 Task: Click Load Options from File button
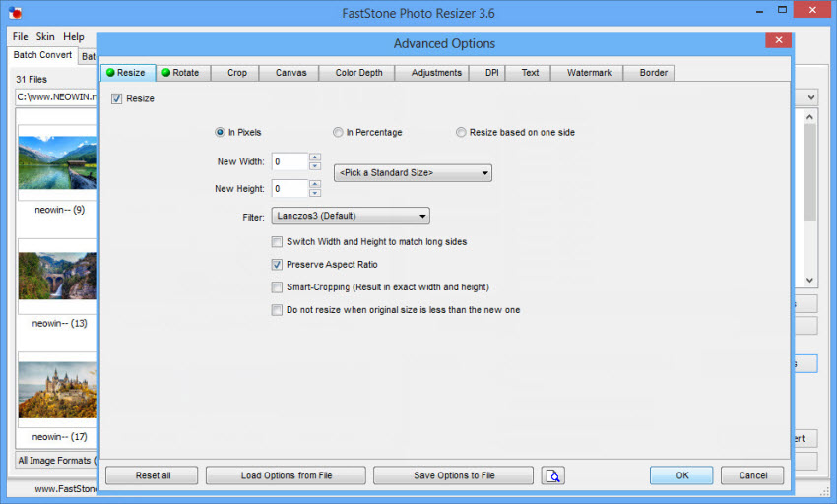[287, 475]
